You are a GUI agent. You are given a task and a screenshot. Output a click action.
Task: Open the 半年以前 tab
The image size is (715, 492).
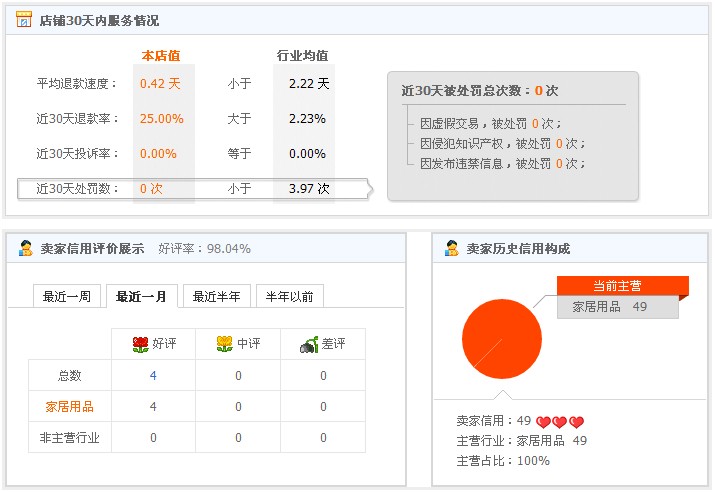[290, 297]
